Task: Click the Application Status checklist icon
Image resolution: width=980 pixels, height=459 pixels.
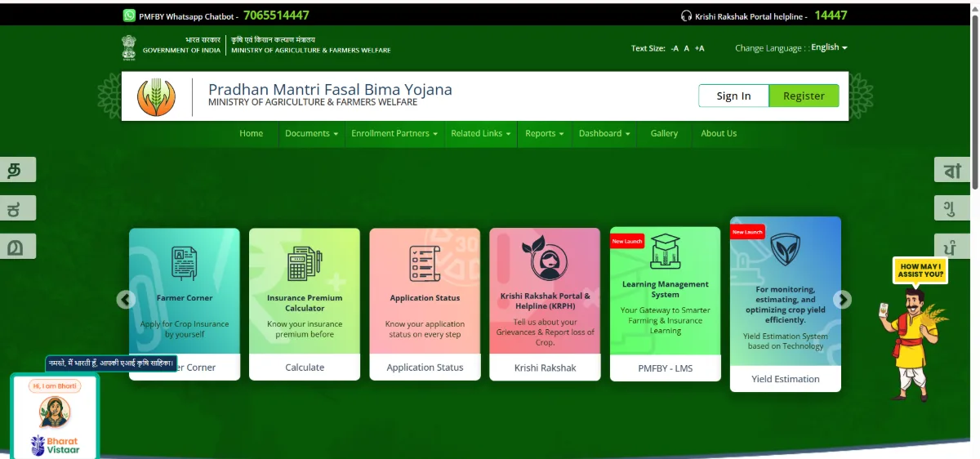Action: coord(425,263)
